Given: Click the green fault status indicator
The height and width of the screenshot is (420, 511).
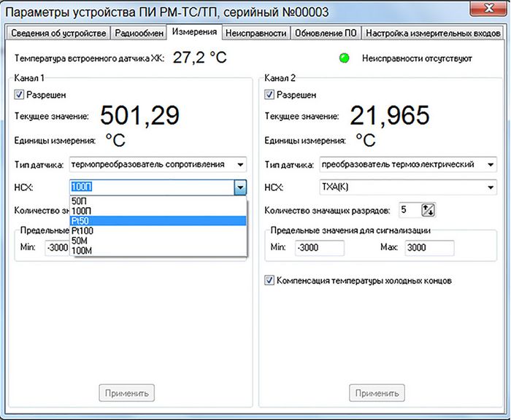Looking at the screenshot, I should coord(344,58).
